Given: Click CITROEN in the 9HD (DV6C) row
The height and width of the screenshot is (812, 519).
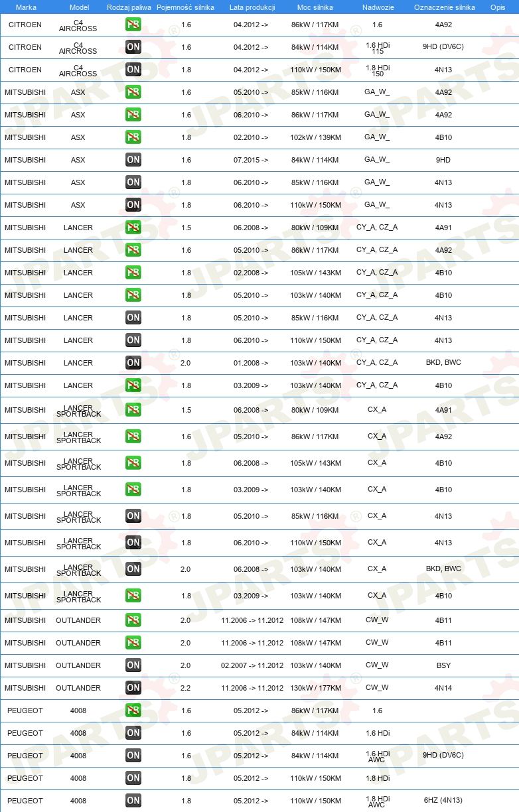Looking at the screenshot, I should tap(25, 47).
